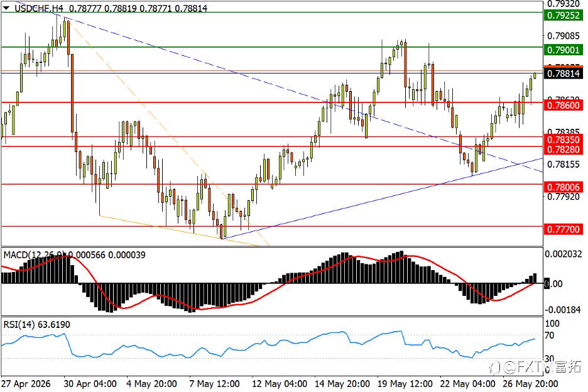
Task: Click the 0.77700 red level label
Action: (x=563, y=229)
